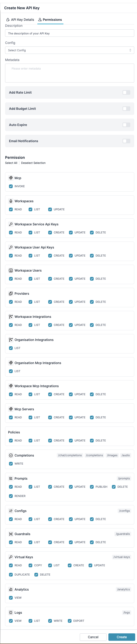Click the key icon beside Workspace Service Api Keys

click(11, 224)
